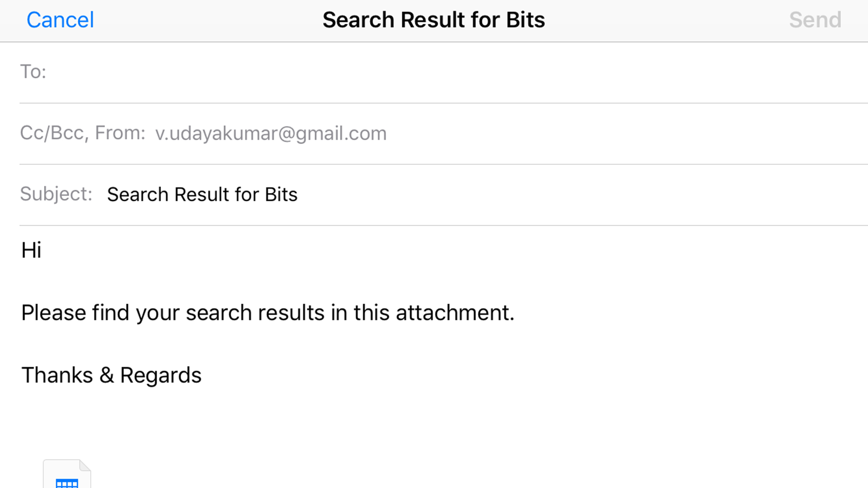Select the v.udayakumar@gmail.com sender address
Image resolution: width=868 pixels, height=488 pixels.
(270, 134)
